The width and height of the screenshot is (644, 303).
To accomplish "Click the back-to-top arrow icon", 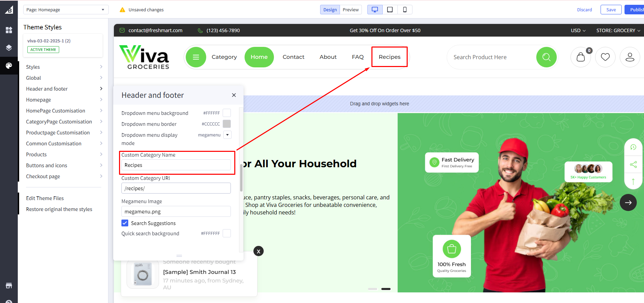I will [633, 182].
